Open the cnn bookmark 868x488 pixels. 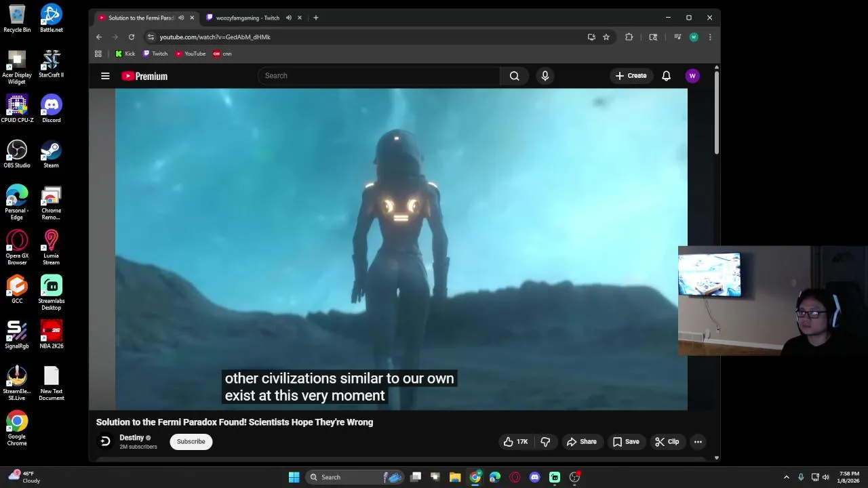(222, 54)
